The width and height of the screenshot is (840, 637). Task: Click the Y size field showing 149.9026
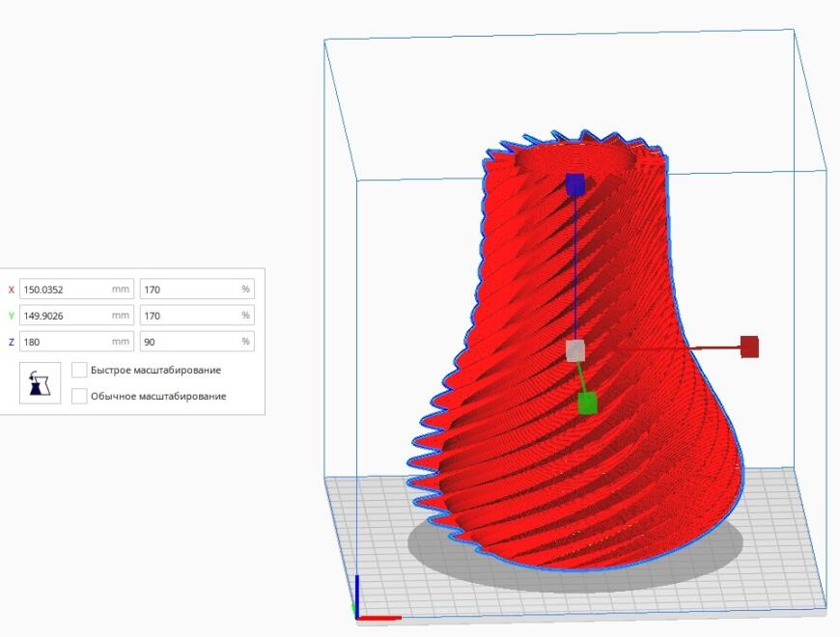click(x=76, y=316)
